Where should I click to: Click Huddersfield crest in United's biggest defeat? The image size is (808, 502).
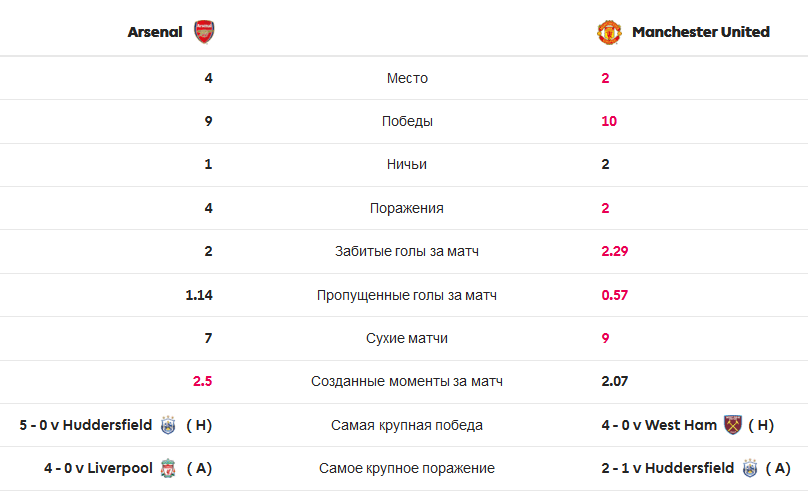tap(749, 468)
